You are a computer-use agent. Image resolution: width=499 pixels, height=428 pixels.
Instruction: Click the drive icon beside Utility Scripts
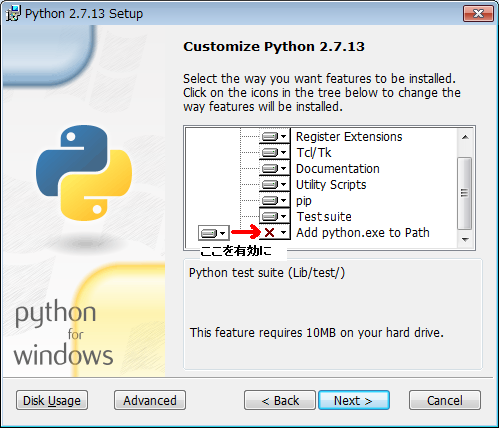pos(270,184)
